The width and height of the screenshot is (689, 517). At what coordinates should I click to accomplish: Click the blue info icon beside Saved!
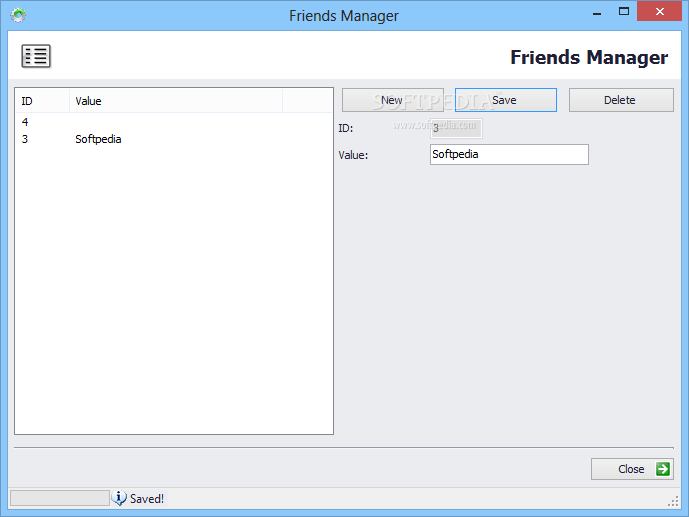click(119, 498)
